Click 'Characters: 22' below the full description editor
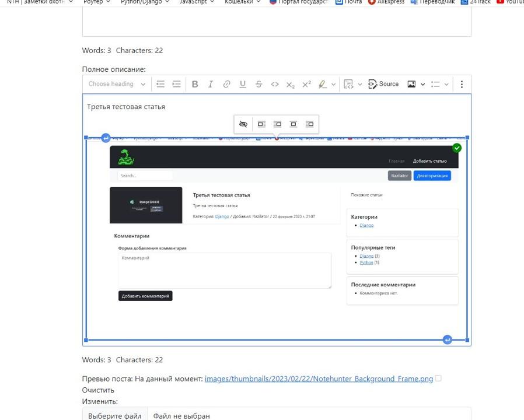Viewport: 524px width, 420px height. 139,360
